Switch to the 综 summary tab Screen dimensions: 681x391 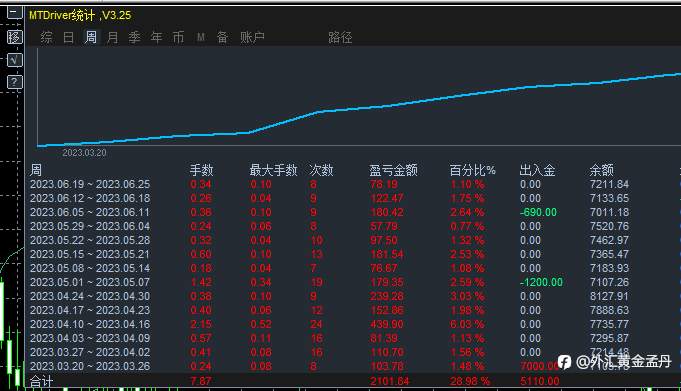pyautogui.click(x=46, y=37)
